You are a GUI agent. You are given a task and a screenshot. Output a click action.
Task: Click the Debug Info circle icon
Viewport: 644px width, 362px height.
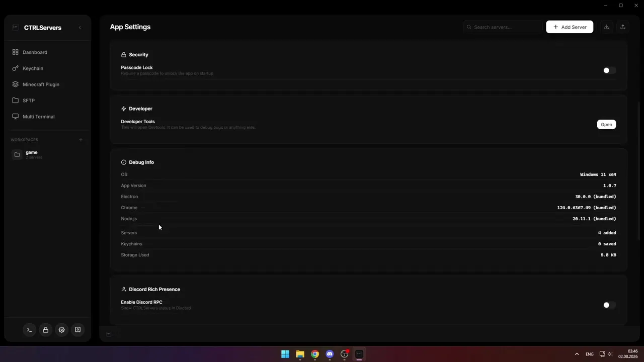124,162
